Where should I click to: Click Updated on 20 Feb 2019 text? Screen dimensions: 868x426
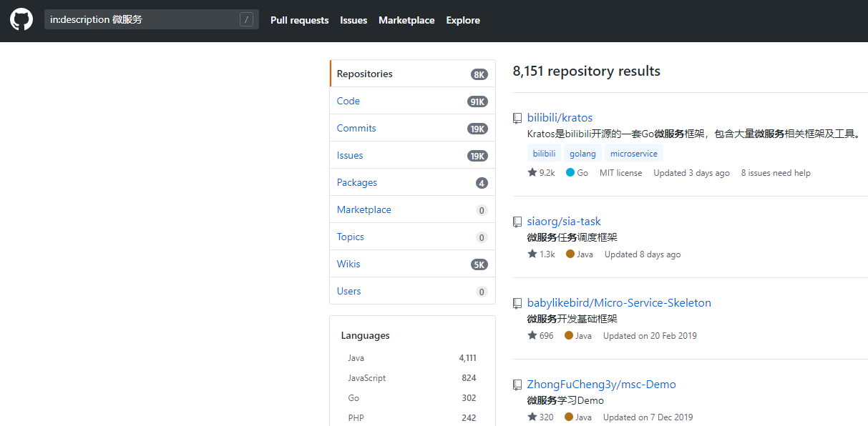click(650, 336)
